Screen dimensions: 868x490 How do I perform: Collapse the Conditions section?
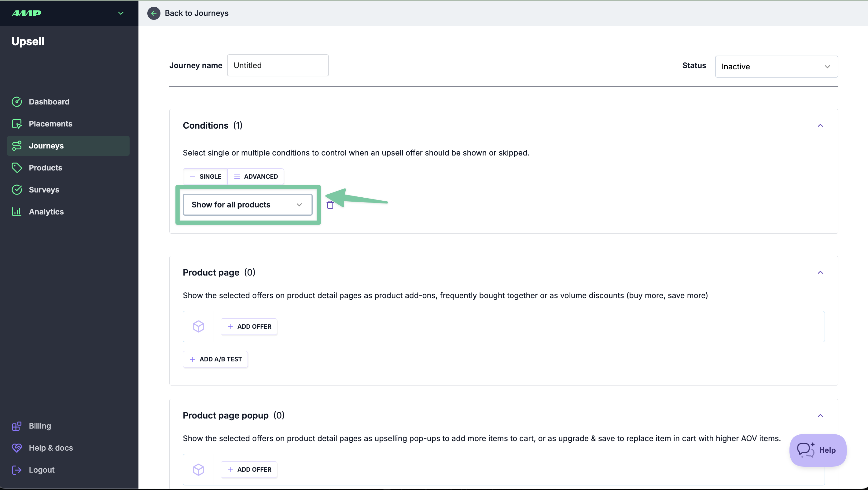(820, 126)
